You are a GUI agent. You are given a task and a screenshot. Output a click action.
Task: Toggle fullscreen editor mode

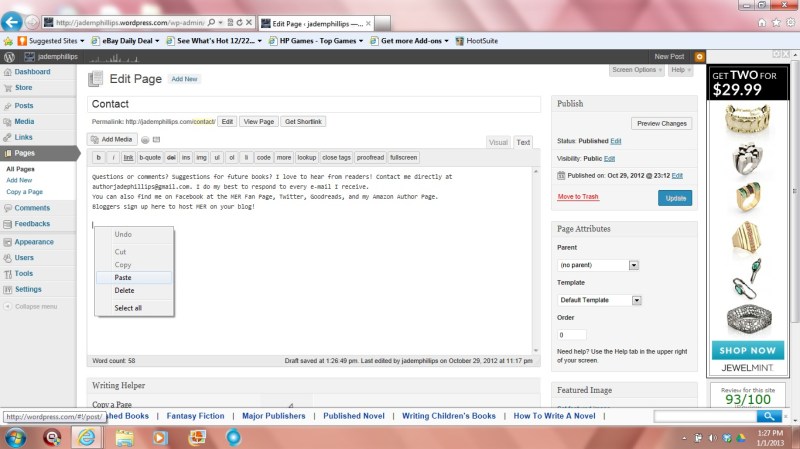[x=404, y=158]
